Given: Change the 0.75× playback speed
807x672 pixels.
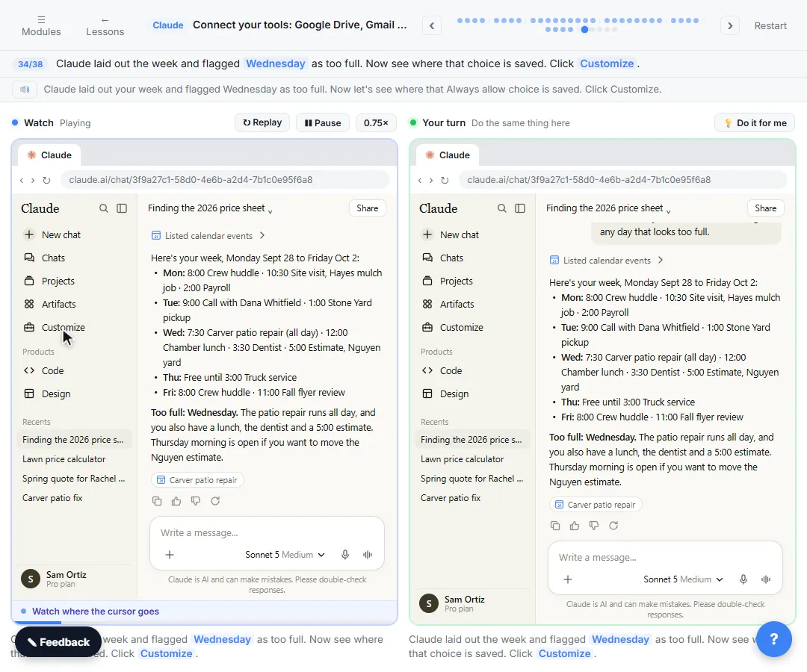Looking at the screenshot, I should tap(376, 123).
